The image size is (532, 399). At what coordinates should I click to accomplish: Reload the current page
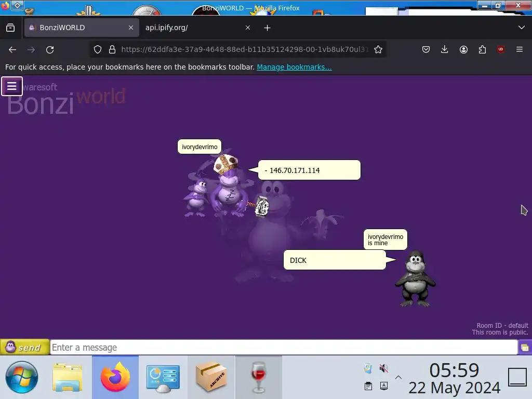[50, 50]
